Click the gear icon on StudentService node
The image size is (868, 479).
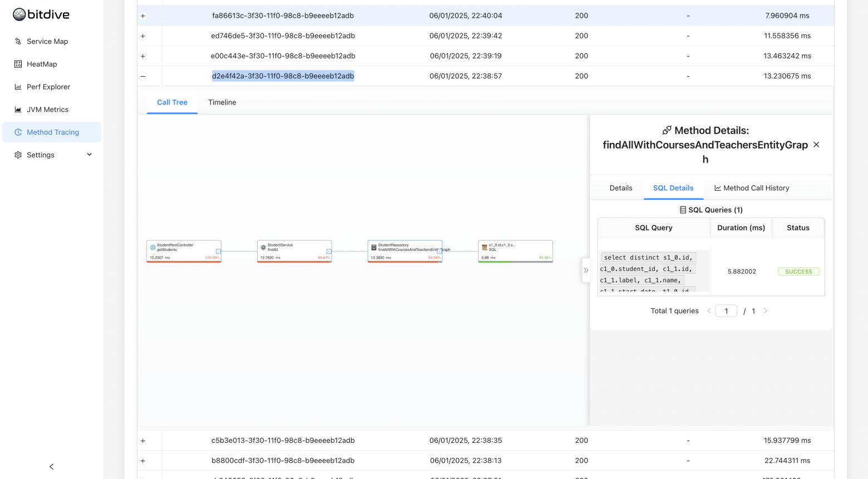[263, 248]
